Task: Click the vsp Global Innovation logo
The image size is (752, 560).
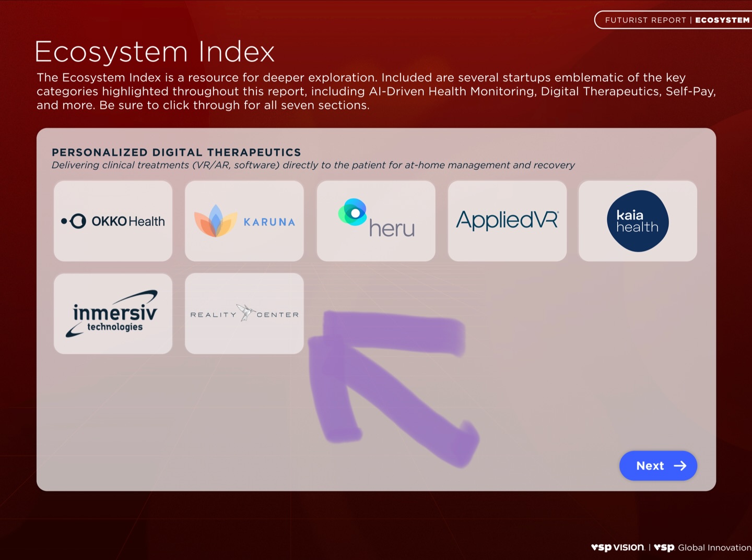Action: tap(702, 547)
